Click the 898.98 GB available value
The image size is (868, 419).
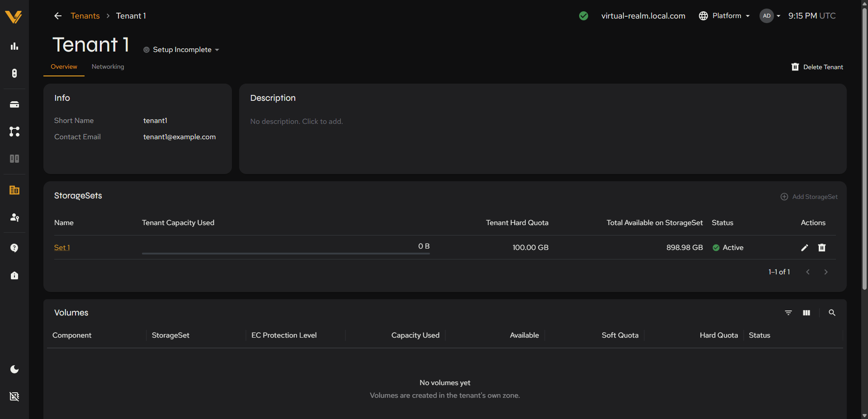[684, 248]
